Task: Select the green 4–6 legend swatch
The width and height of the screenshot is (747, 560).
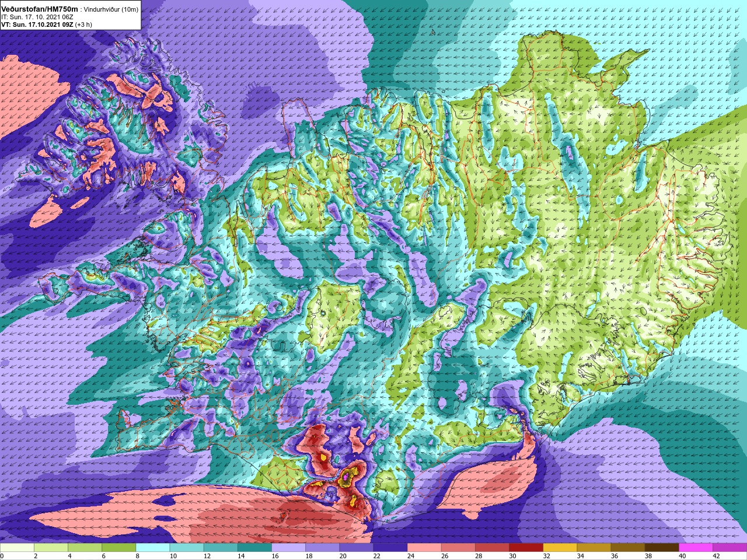Action: pos(85,548)
